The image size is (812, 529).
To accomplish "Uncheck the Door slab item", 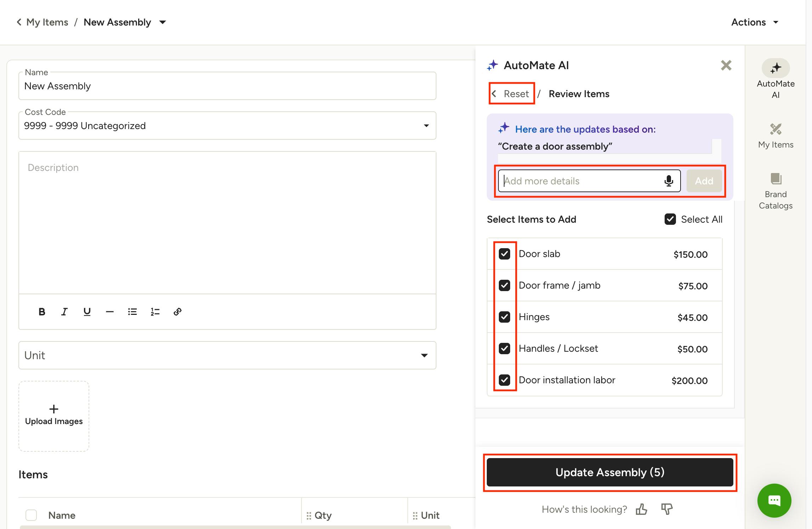I will coord(504,254).
